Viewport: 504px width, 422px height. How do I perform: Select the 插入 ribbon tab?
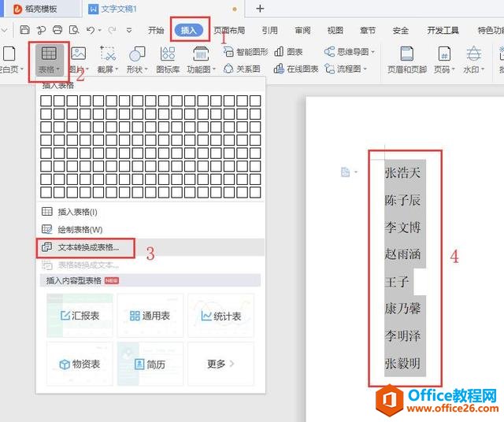(x=189, y=31)
